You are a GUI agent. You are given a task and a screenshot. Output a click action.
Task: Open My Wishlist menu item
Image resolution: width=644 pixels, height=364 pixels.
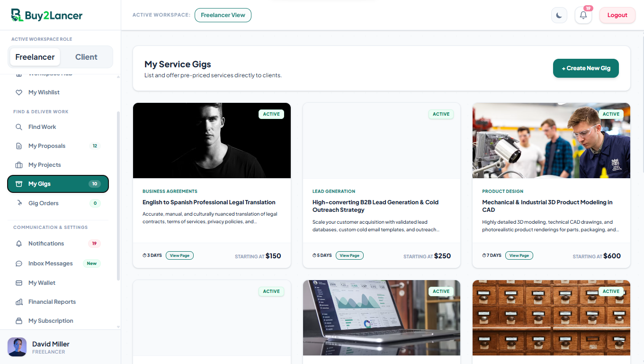point(58,92)
